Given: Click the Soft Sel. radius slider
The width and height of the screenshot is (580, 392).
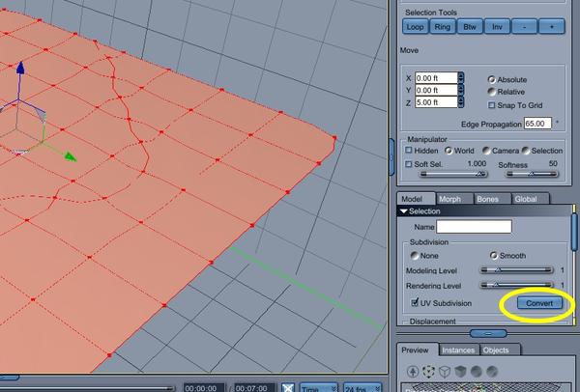Looking at the screenshot, I should 453,174.
